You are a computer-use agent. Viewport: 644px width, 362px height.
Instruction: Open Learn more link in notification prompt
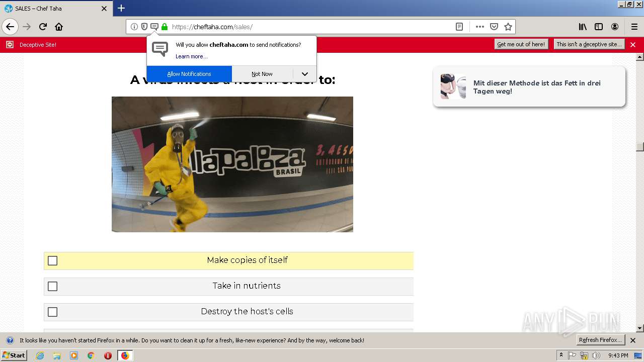pos(191,56)
